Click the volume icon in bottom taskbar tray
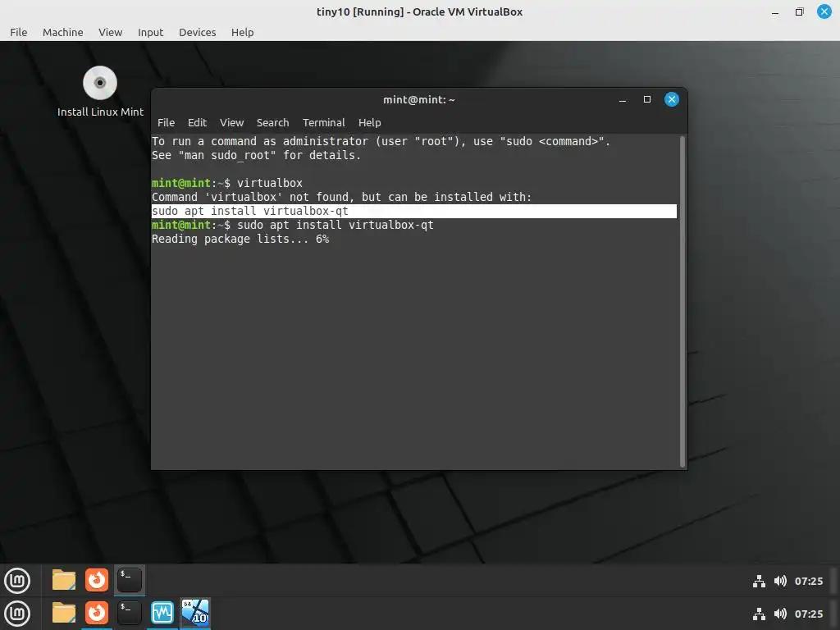Screen dimensions: 840x630 tap(781, 614)
